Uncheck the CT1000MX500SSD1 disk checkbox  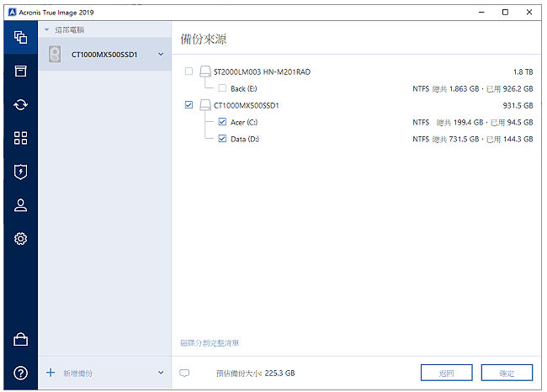pos(189,105)
